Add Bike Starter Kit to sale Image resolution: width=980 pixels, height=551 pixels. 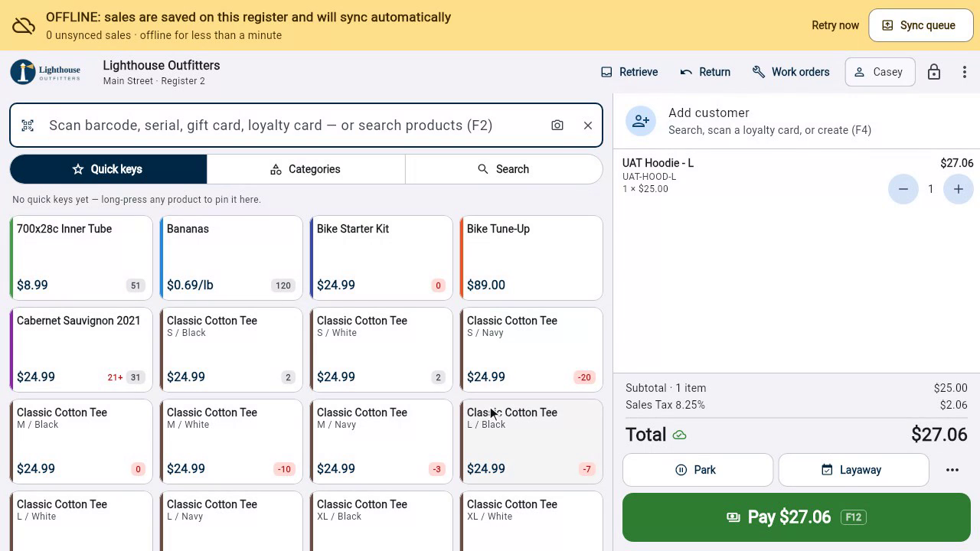tap(381, 258)
